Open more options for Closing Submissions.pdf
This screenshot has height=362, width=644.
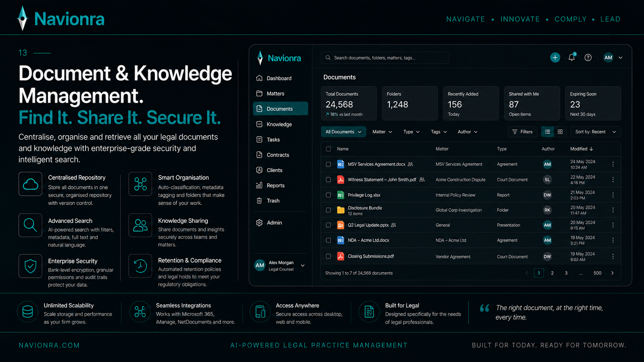(x=613, y=256)
